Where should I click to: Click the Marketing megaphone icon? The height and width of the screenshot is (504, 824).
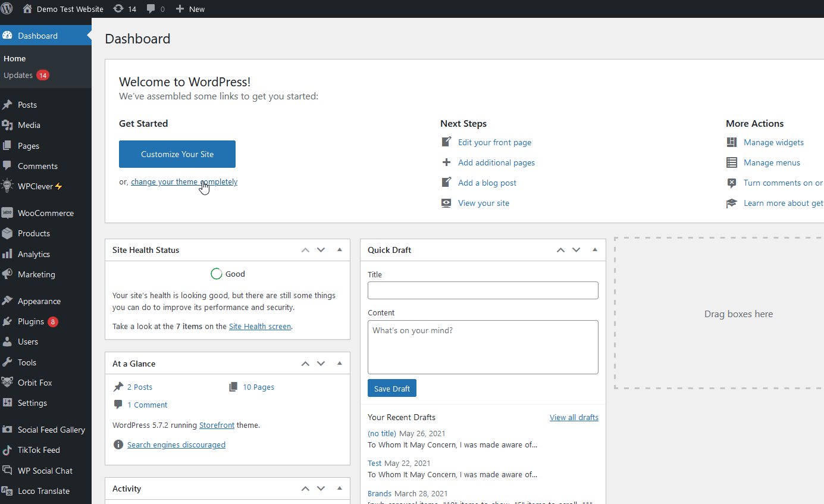tap(7, 274)
